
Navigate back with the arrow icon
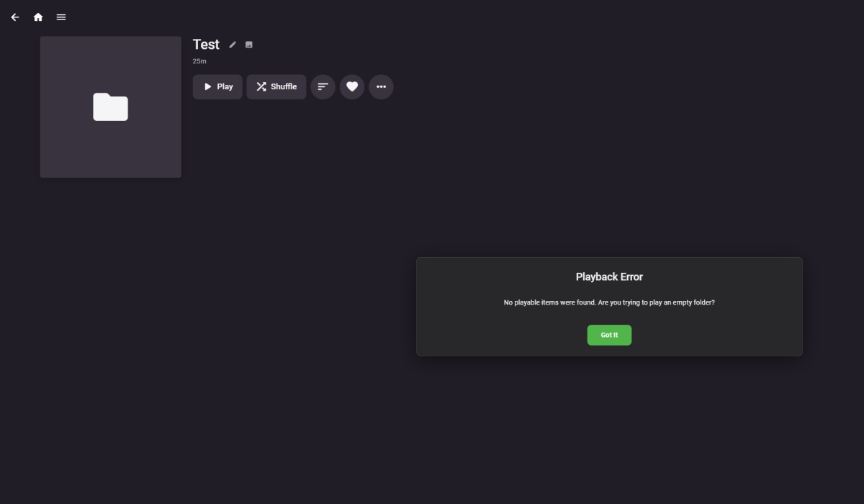point(14,17)
